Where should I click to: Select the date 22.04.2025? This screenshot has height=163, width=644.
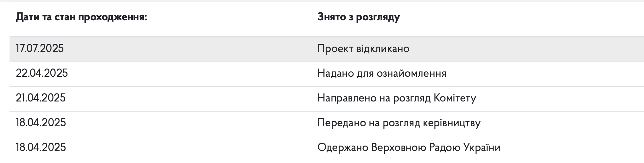[42, 73]
